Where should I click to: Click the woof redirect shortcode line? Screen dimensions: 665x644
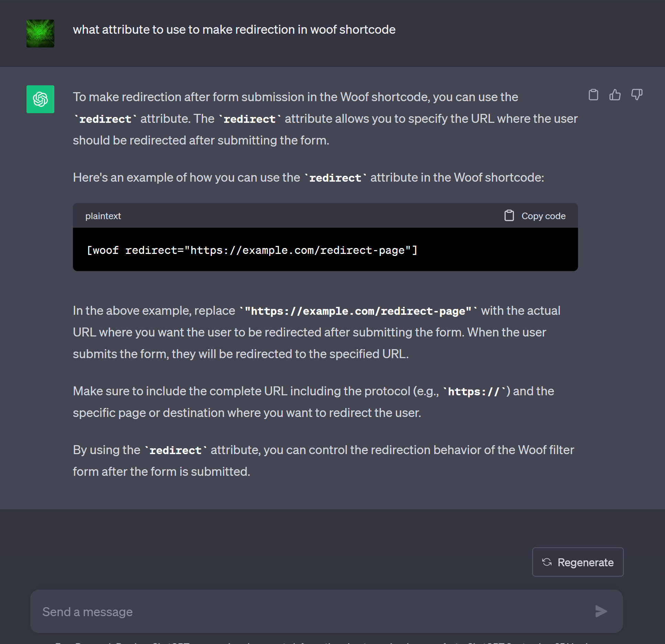(252, 250)
